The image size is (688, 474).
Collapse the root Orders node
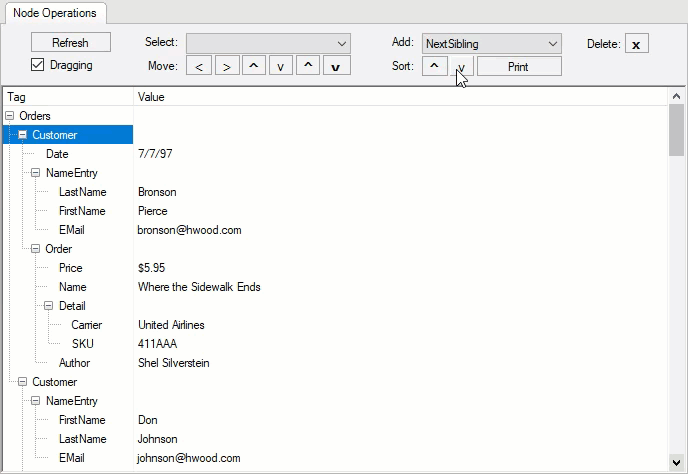coord(10,116)
